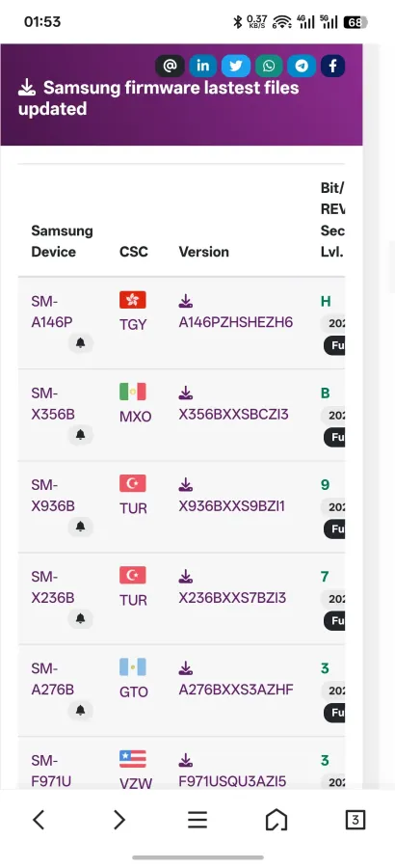Image resolution: width=395 pixels, height=868 pixels.
Task: Download icon above X936BXXS9BZI1 version
Action: (x=186, y=485)
